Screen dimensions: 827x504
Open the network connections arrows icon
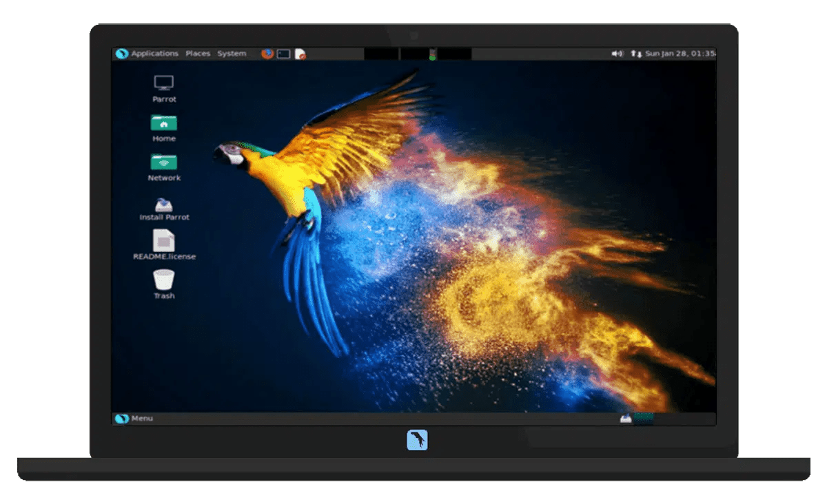[x=636, y=54]
